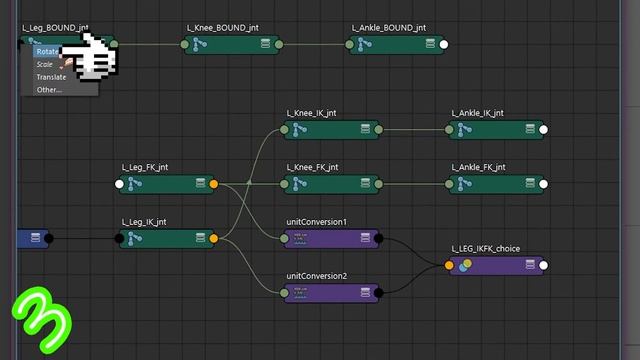Expand attributes of L_Knee_BOUND_jnt node
This screenshot has width=640, height=360.
point(265,43)
